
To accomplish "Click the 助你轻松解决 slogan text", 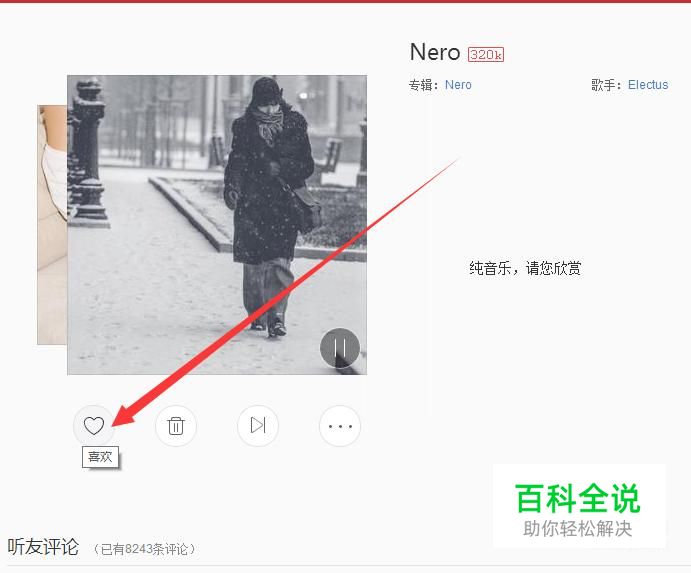I will 577,529.
